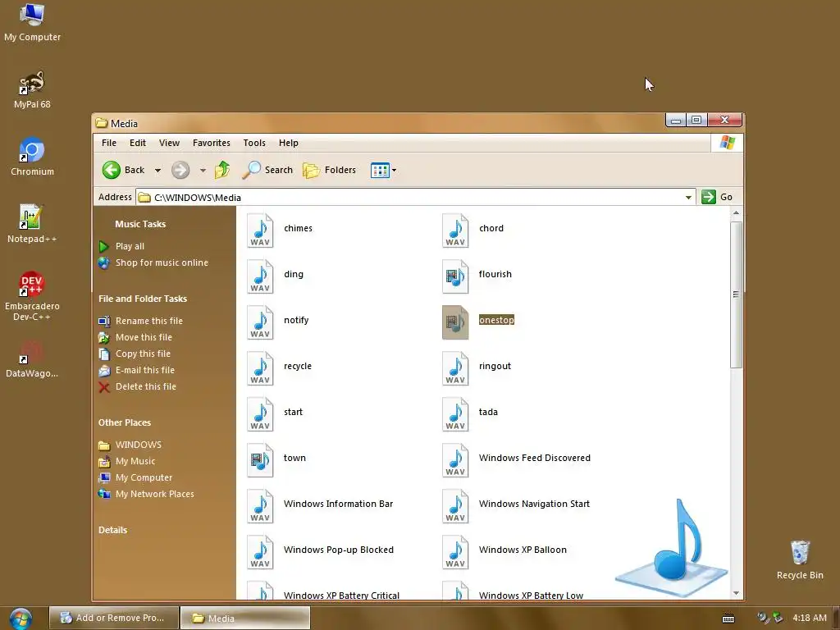Open the Windows Start button
The height and width of the screenshot is (630, 840).
21,619
